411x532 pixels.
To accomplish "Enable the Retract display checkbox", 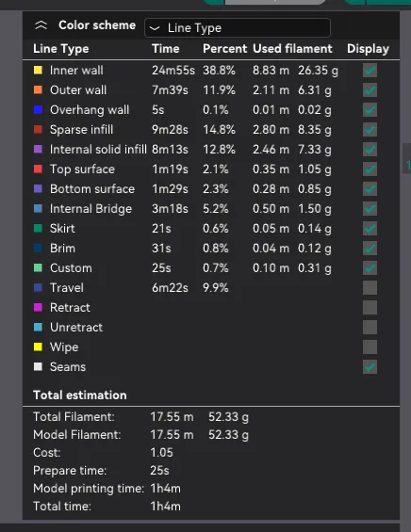I will pyautogui.click(x=370, y=307).
